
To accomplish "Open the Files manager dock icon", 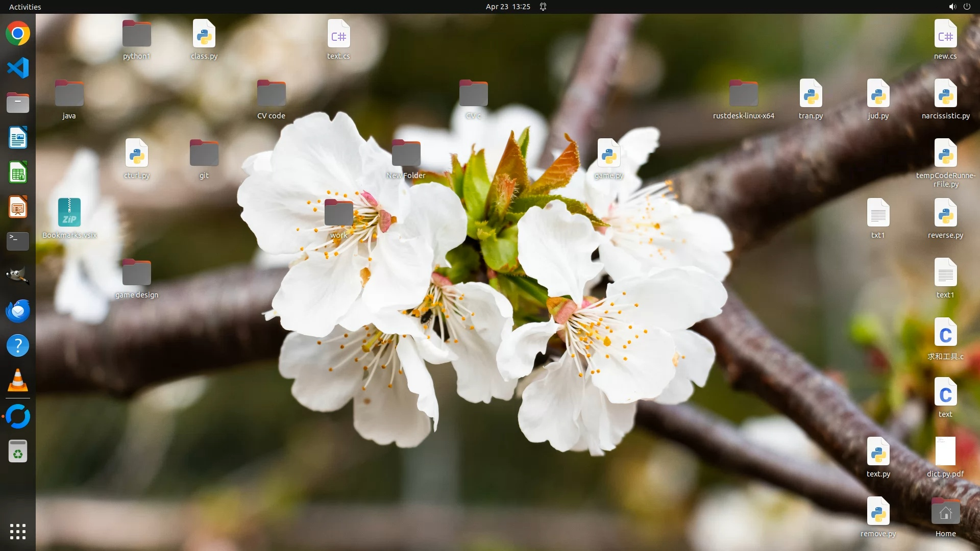I will coord(18,103).
